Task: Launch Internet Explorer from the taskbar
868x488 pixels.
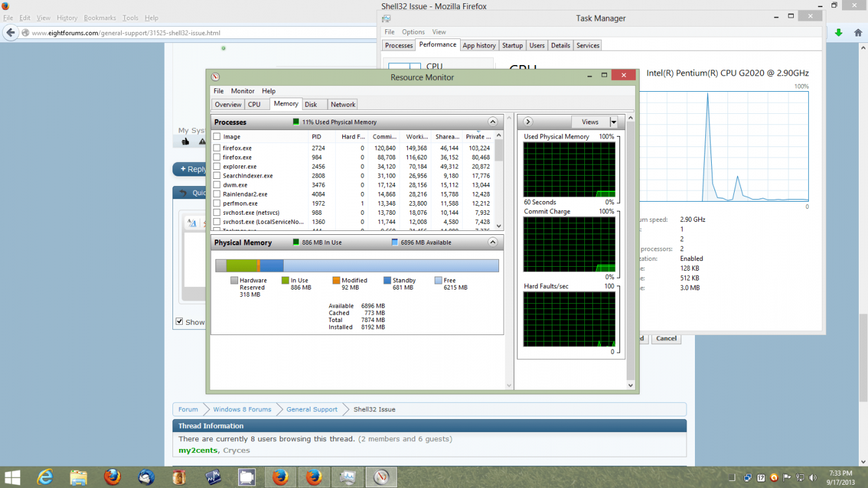Action: pyautogui.click(x=45, y=477)
